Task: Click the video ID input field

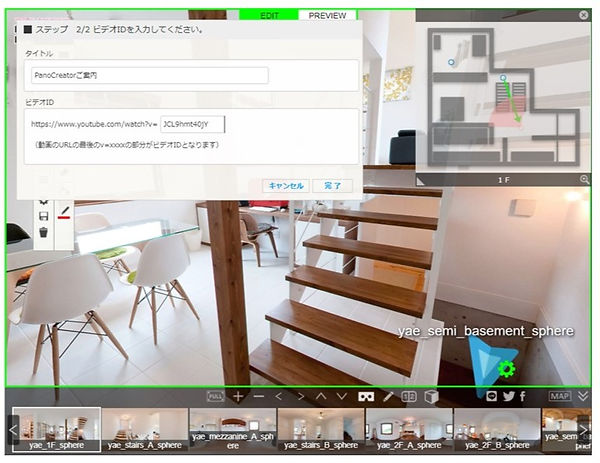Action: pyautogui.click(x=192, y=124)
